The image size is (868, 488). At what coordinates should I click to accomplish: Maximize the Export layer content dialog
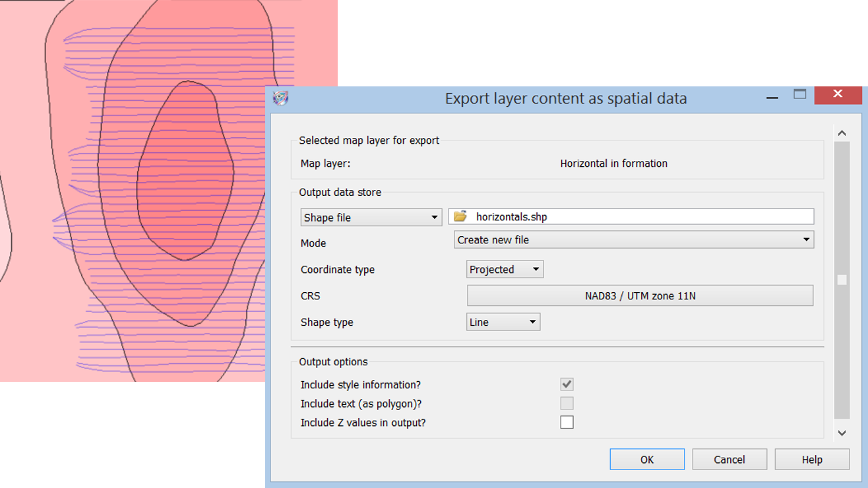[799, 94]
